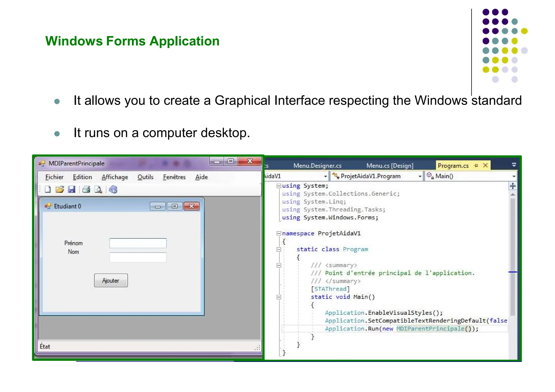Switch to the Menu.Designer.cs tab
The height and width of the screenshot is (392, 555).
317,166
